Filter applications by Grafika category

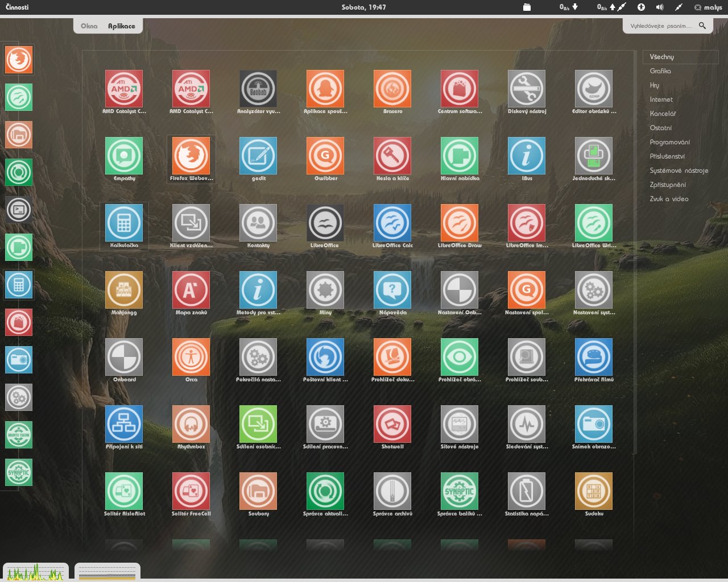point(660,71)
